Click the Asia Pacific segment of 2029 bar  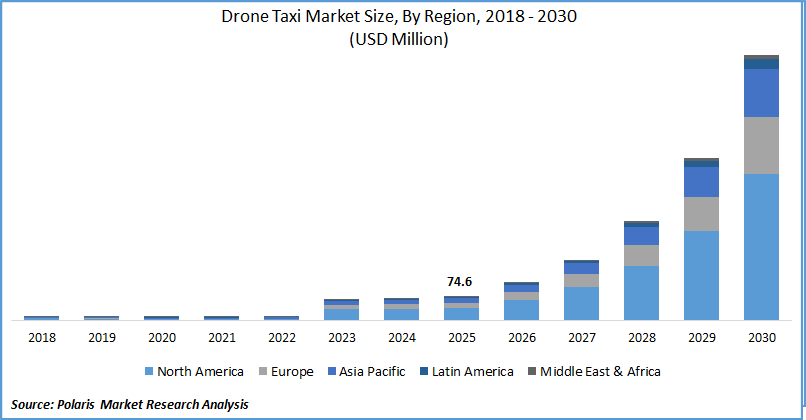tap(701, 182)
